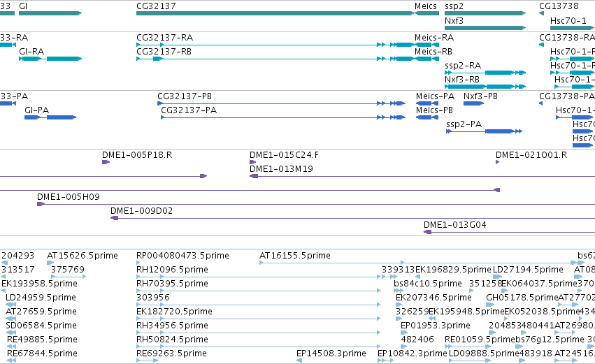Click the EK207346.5prime EST label
This screenshot has width=595, height=364.
(433, 298)
